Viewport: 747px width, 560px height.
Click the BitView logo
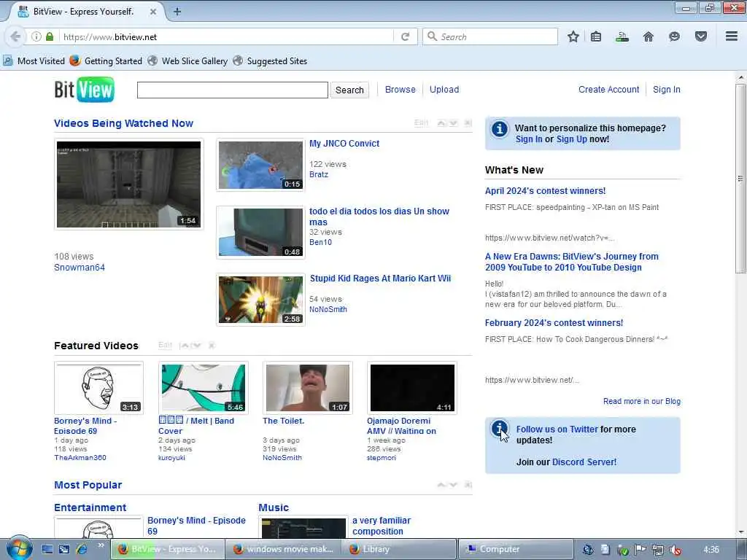click(x=85, y=90)
